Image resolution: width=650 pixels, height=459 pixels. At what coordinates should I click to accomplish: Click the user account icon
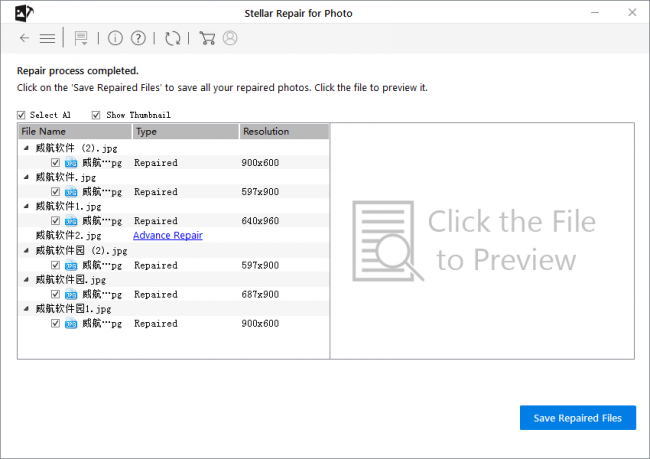[x=230, y=38]
